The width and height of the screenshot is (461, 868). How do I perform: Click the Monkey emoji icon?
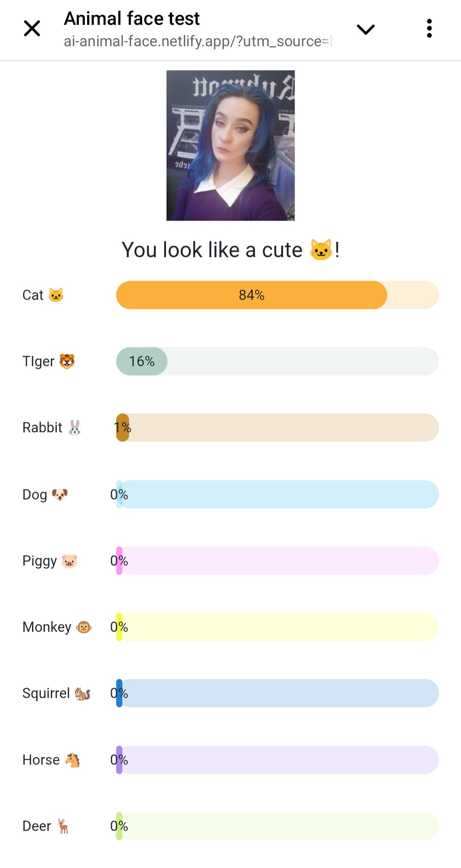(84, 627)
